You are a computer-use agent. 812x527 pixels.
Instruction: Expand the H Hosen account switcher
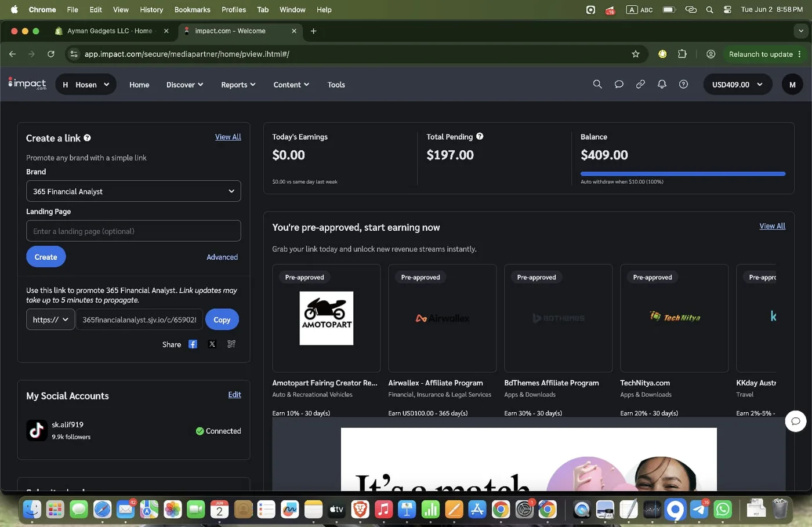coord(86,85)
